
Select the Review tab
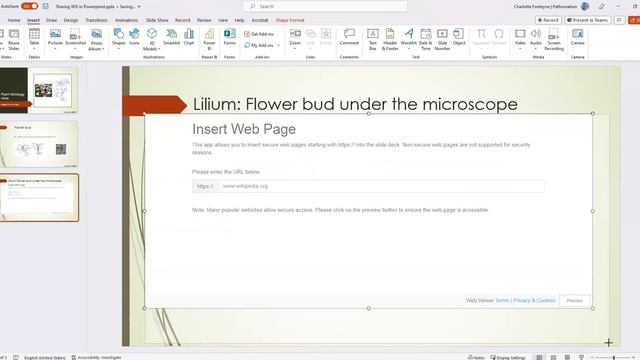coord(204,20)
